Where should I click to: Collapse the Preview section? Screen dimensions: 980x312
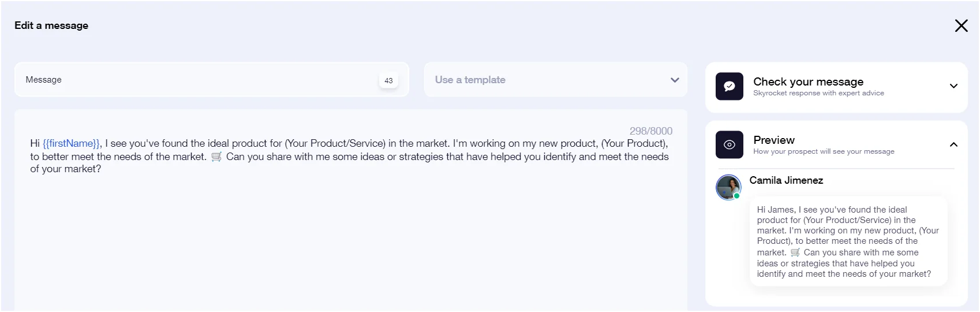953,144
